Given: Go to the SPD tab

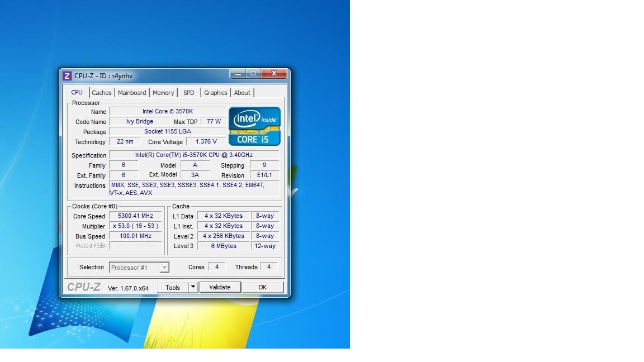Looking at the screenshot, I should tap(189, 93).
